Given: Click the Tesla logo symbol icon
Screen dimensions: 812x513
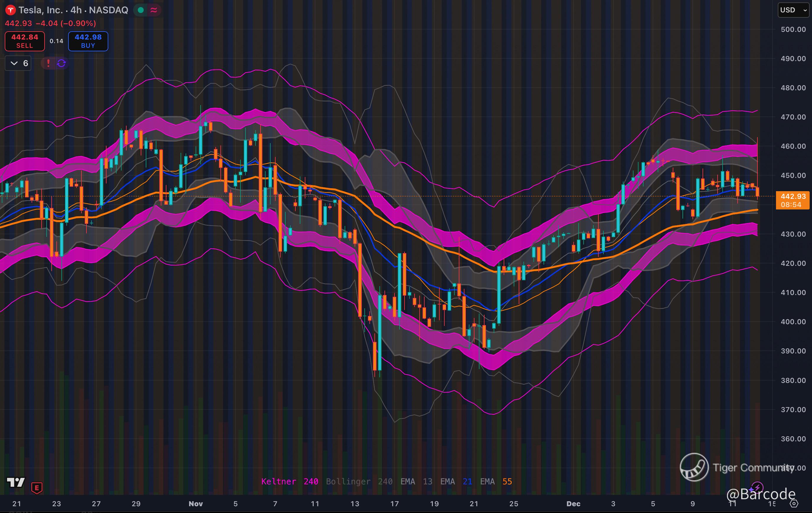Looking at the screenshot, I should [x=10, y=10].
